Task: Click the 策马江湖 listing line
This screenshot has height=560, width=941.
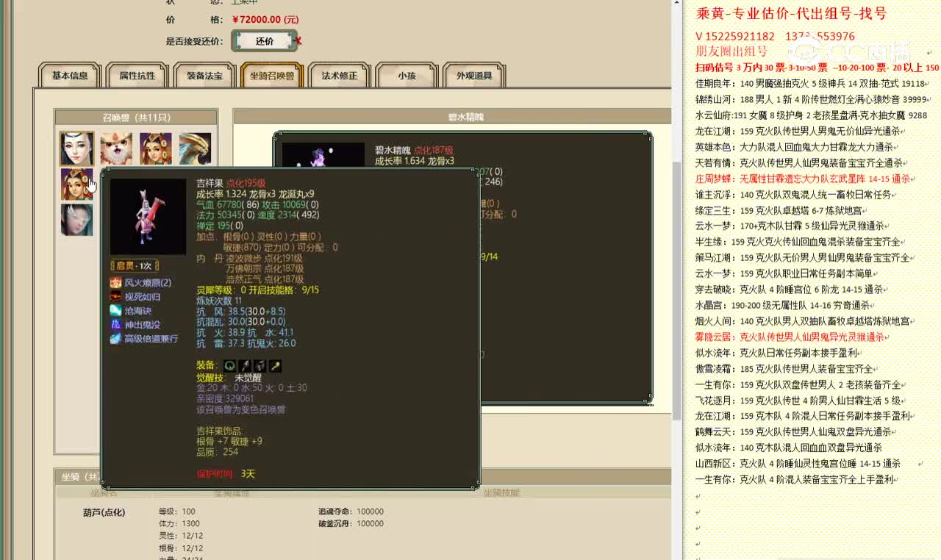Action: coord(806,258)
